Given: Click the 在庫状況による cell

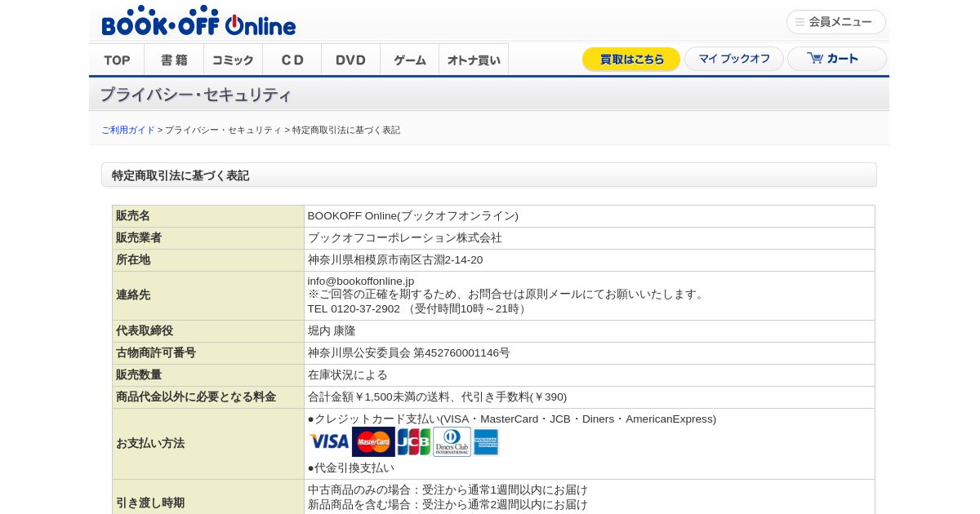Looking at the screenshot, I should tap(590, 375).
